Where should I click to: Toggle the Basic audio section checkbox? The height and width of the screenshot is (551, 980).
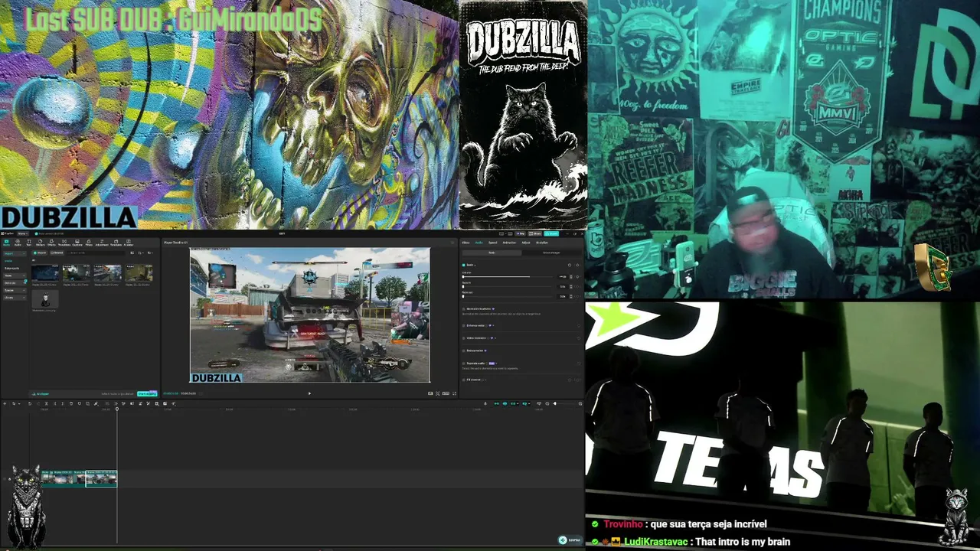pyautogui.click(x=464, y=265)
